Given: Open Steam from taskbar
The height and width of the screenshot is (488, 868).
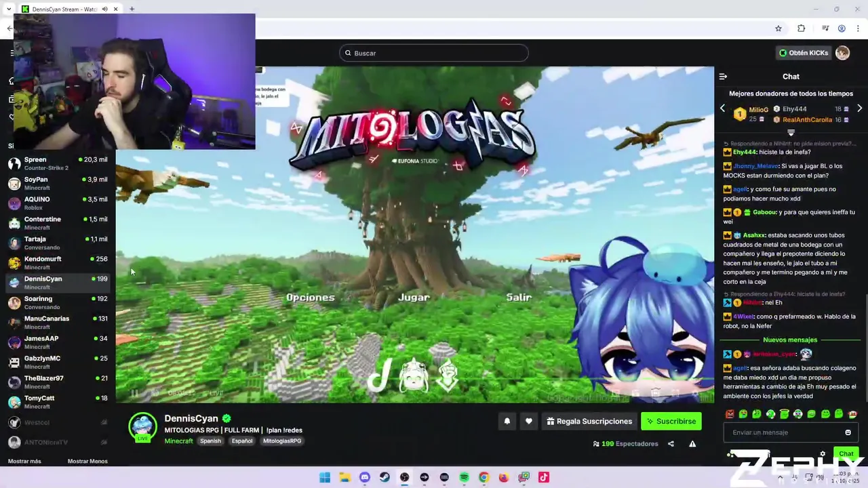Looking at the screenshot, I should (384, 477).
